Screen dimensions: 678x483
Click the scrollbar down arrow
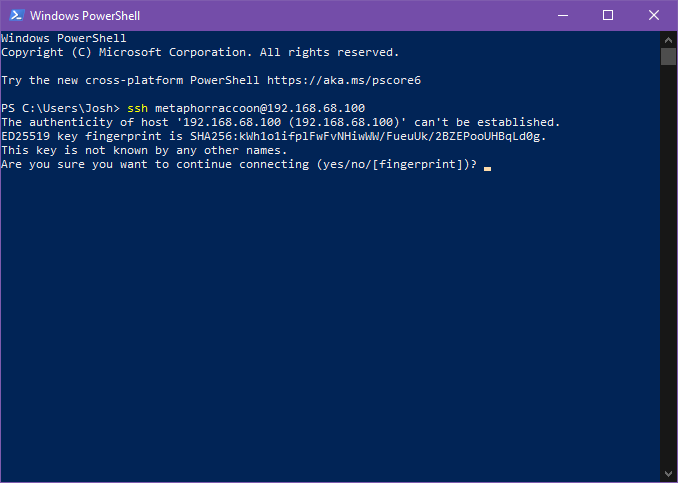(x=668, y=473)
